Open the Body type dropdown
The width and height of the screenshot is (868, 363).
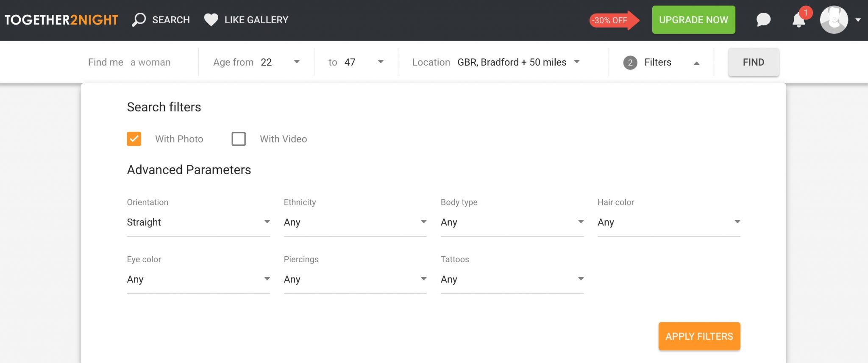(512, 222)
